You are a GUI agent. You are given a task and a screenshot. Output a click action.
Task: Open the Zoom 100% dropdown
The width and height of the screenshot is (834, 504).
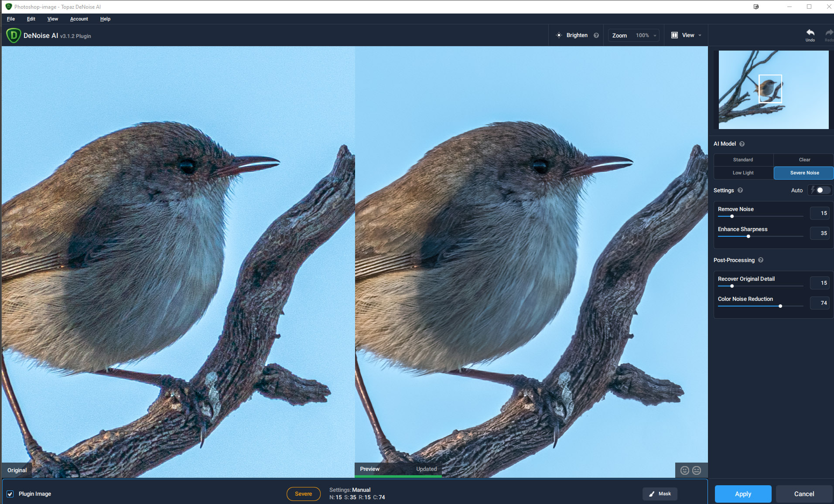(646, 35)
